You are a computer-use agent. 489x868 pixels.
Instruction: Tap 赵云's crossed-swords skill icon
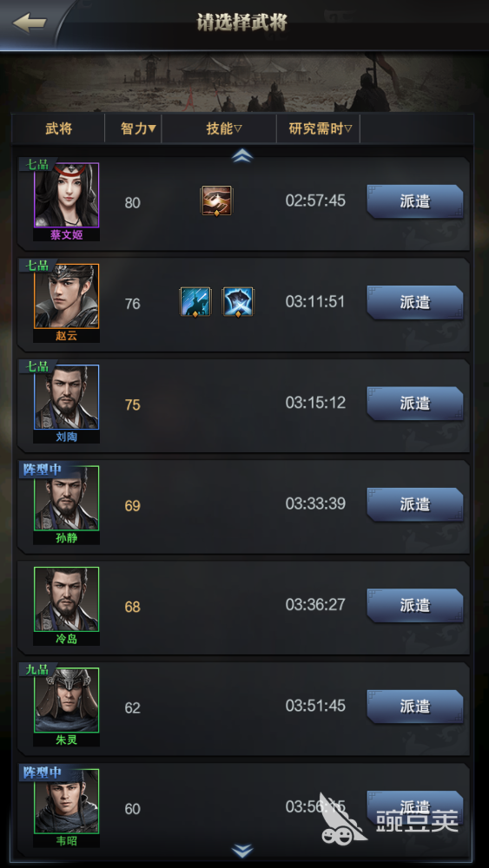coord(238,302)
